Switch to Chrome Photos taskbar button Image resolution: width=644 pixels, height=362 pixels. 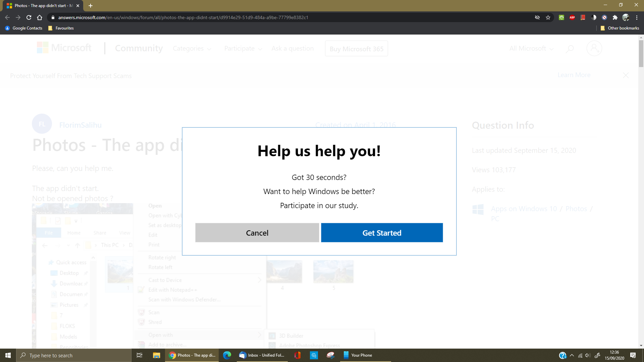[192, 355]
